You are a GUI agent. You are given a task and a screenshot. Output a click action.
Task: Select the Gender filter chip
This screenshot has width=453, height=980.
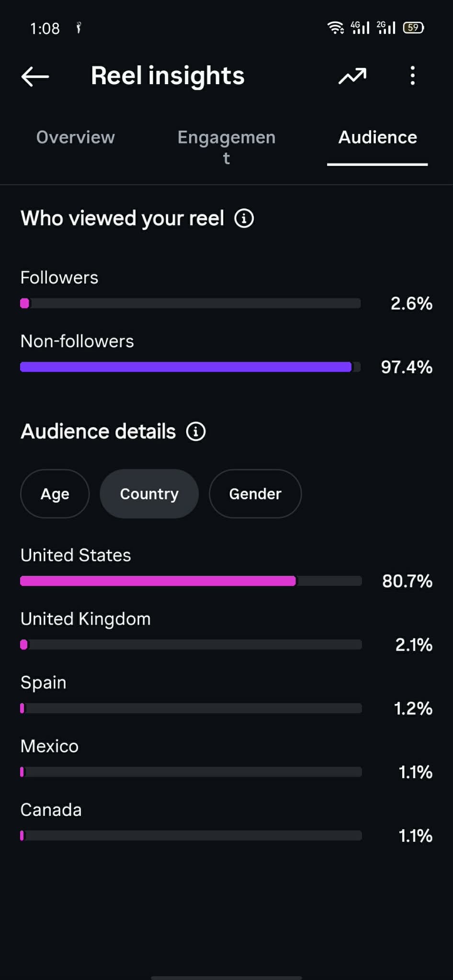coord(255,494)
